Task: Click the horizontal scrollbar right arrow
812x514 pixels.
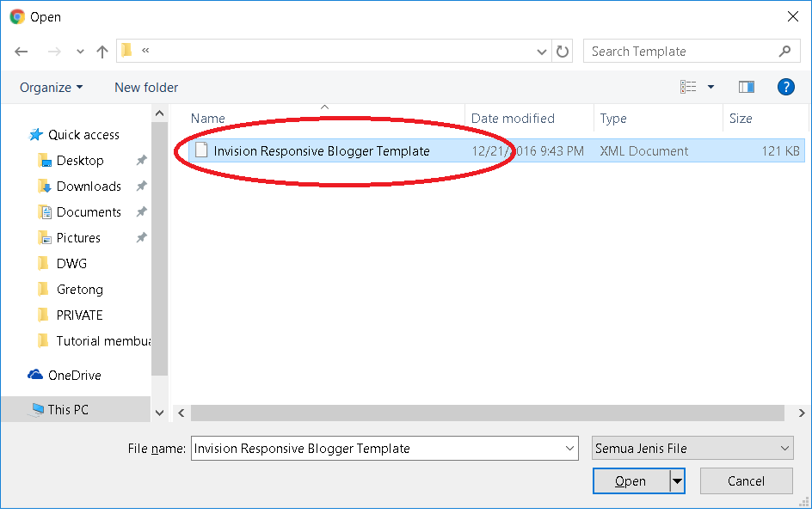Action: coord(801,413)
